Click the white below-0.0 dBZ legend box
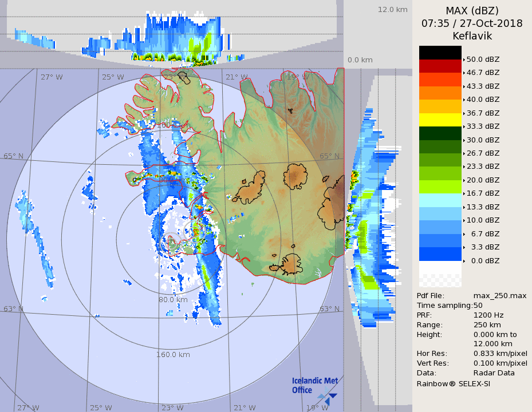 point(440,268)
